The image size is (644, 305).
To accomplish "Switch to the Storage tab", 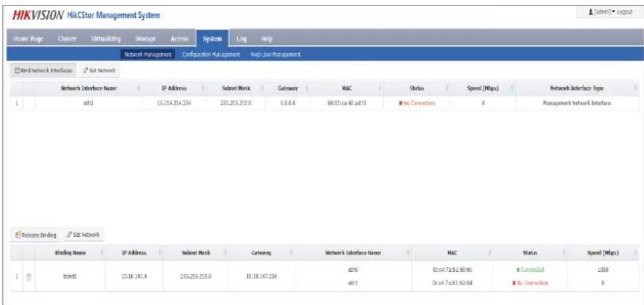I will [145, 39].
